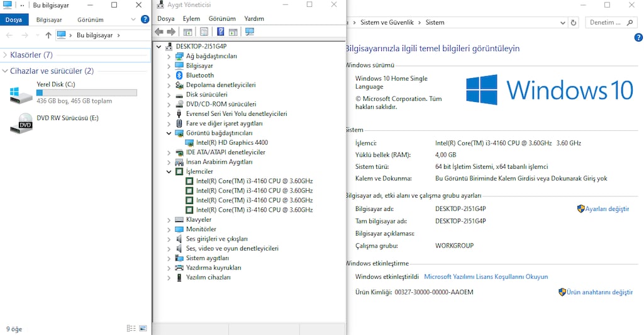Expand the Klavyeler node
Viewport: 644px width, 335px height.
point(169,220)
